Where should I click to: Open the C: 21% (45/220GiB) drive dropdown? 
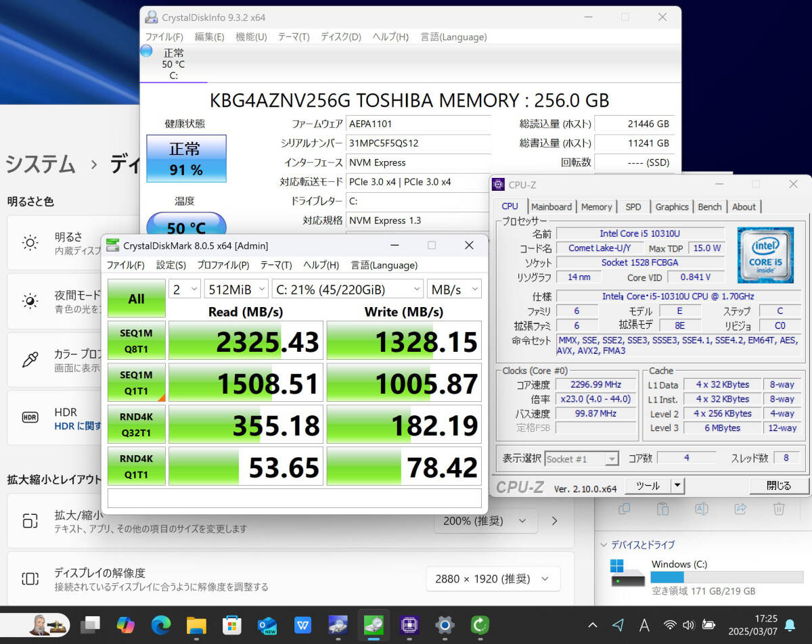348,289
